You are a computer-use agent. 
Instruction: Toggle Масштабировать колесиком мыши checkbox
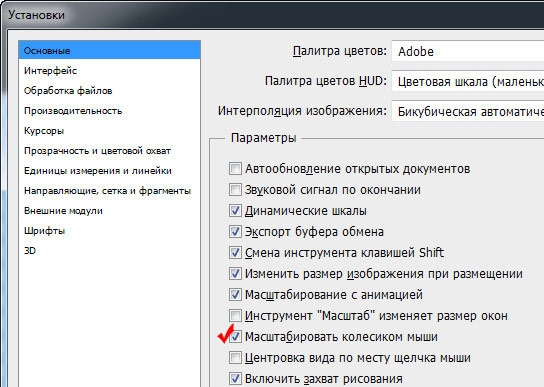coord(235,337)
